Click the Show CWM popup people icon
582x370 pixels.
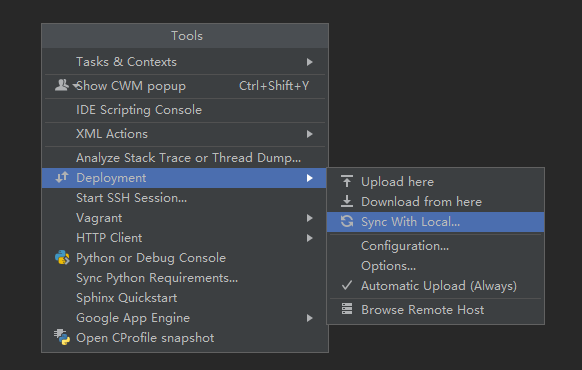pos(62,85)
